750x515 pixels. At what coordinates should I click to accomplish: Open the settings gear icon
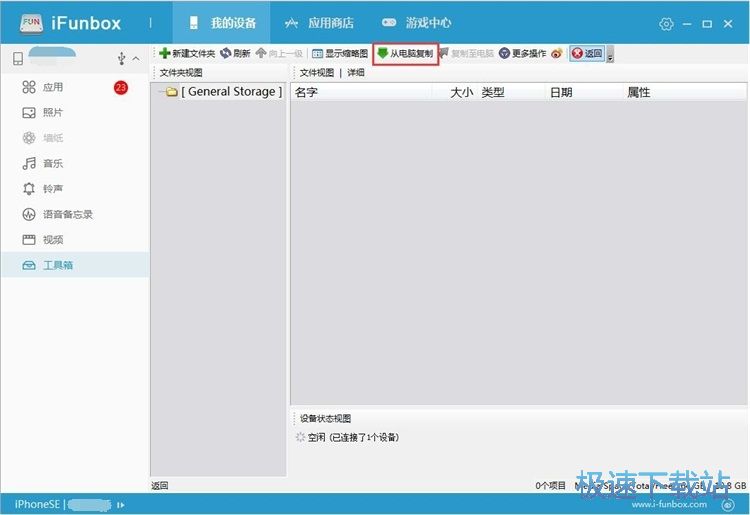(666, 23)
